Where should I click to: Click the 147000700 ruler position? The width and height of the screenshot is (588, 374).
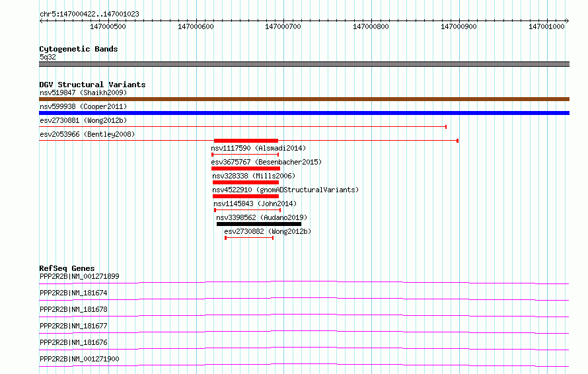pyautogui.click(x=283, y=26)
